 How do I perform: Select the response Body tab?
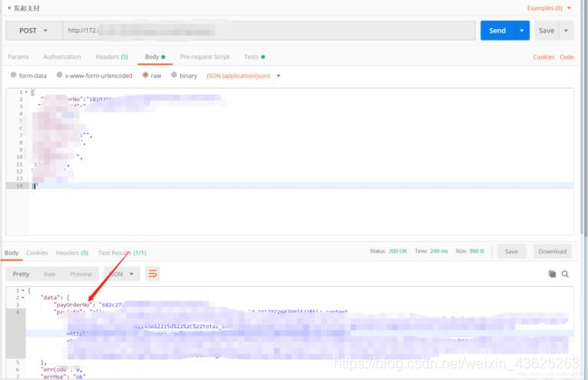point(11,252)
